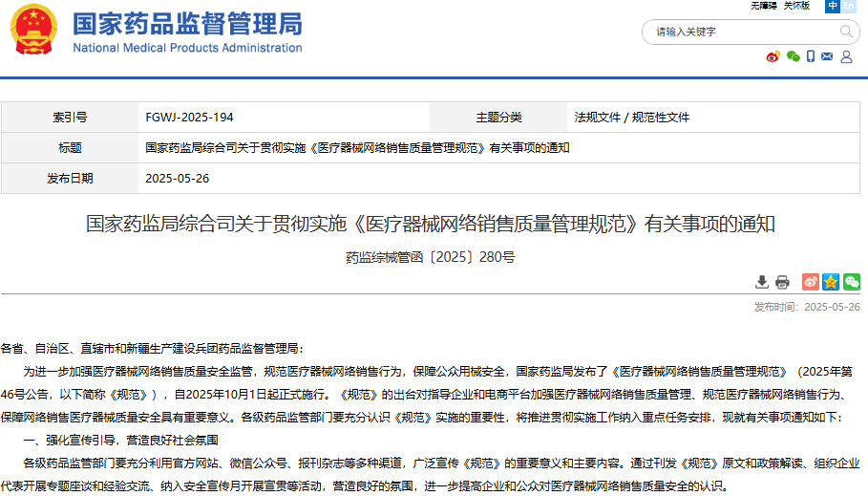
Task: Click index number FGWJ-2025-194
Action: [189, 118]
